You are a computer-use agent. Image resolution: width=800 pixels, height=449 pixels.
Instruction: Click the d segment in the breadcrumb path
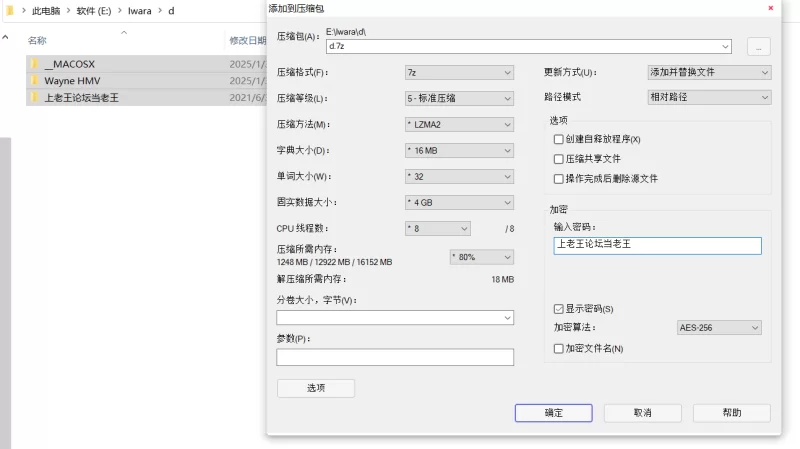[171, 11]
